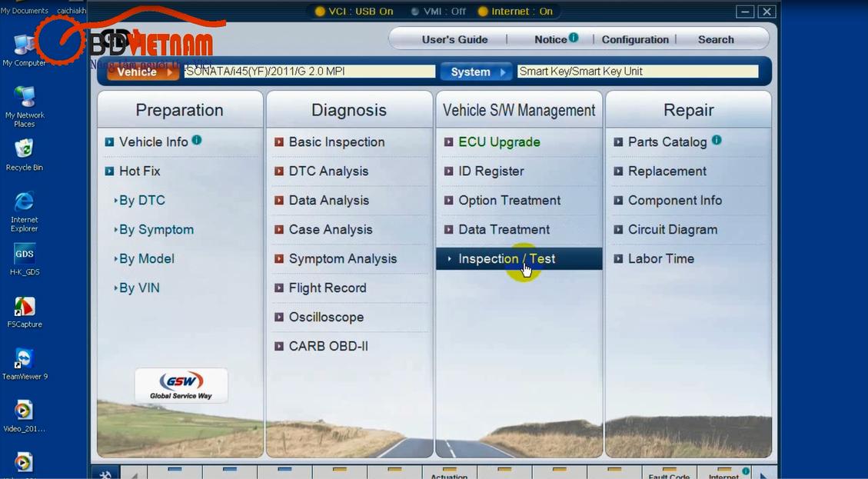
Task: Launch Internet Explorer from the desktop
Action: pos(25,211)
